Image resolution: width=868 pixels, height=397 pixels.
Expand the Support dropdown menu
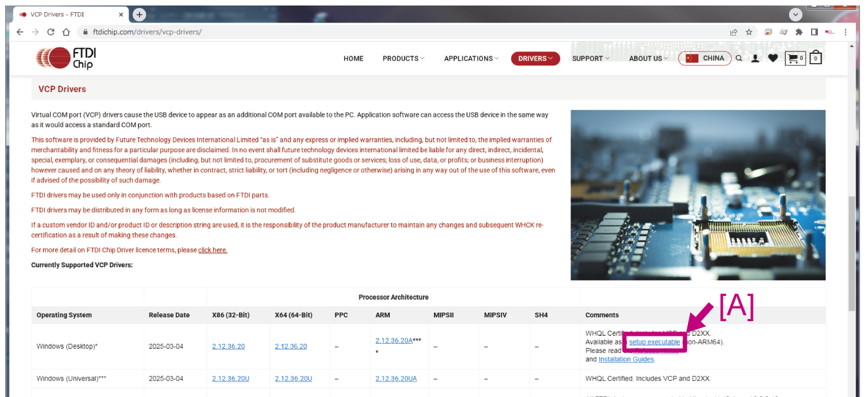click(x=590, y=59)
